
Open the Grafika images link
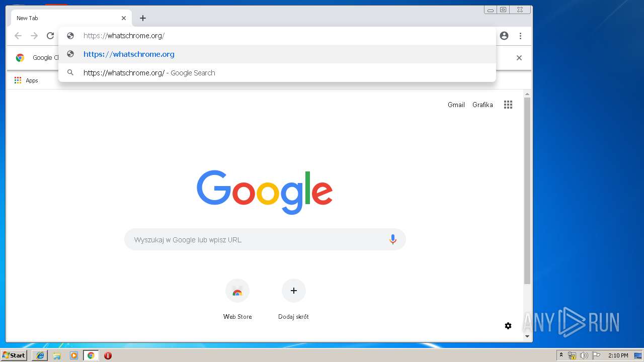tap(482, 105)
